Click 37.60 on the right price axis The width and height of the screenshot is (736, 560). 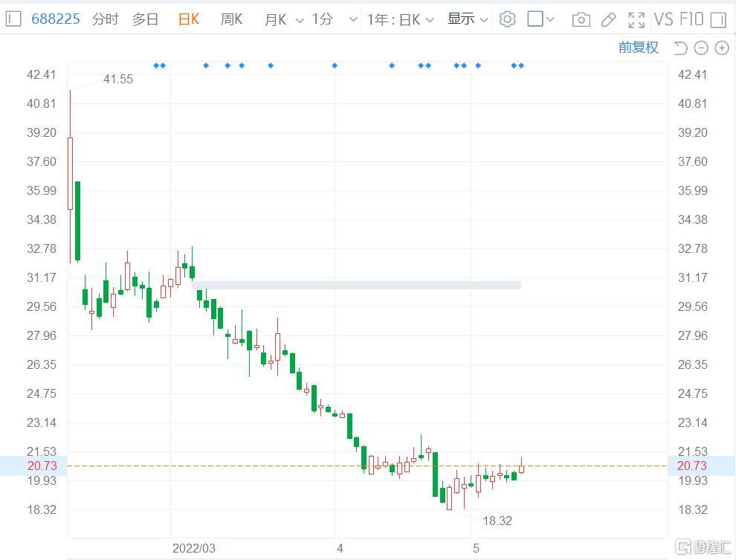[692, 161]
